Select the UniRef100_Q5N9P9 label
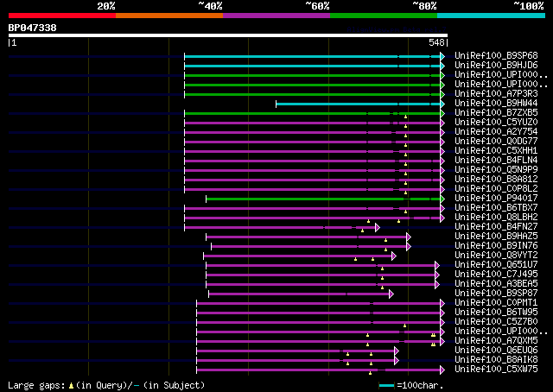The width and height of the screenshot is (553, 392). (496, 170)
